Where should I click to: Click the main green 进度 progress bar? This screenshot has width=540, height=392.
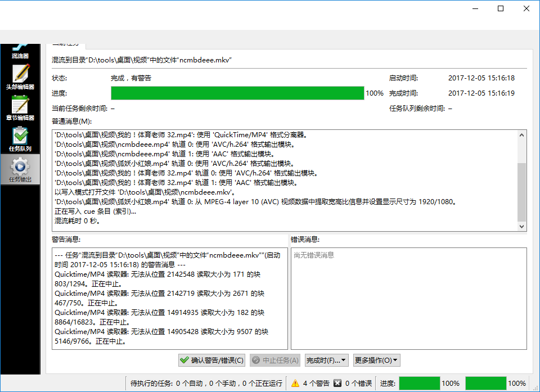tap(237, 93)
